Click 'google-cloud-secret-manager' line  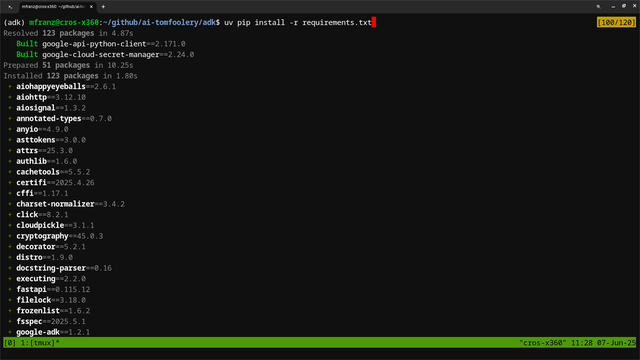(x=105, y=54)
